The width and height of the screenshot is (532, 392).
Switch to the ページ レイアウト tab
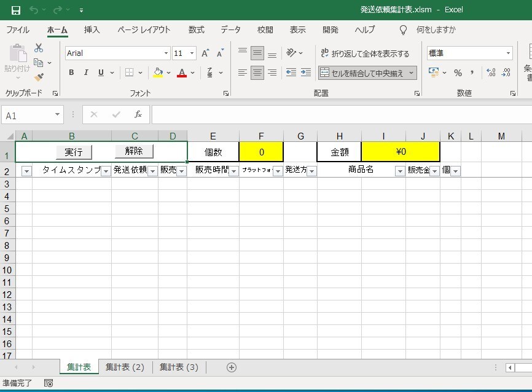[144, 30]
